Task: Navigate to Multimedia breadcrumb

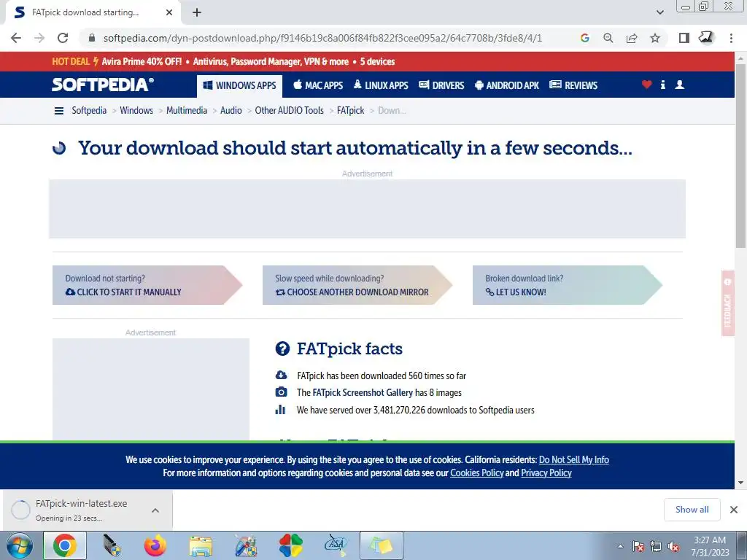Action: pyautogui.click(x=187, y=111)
